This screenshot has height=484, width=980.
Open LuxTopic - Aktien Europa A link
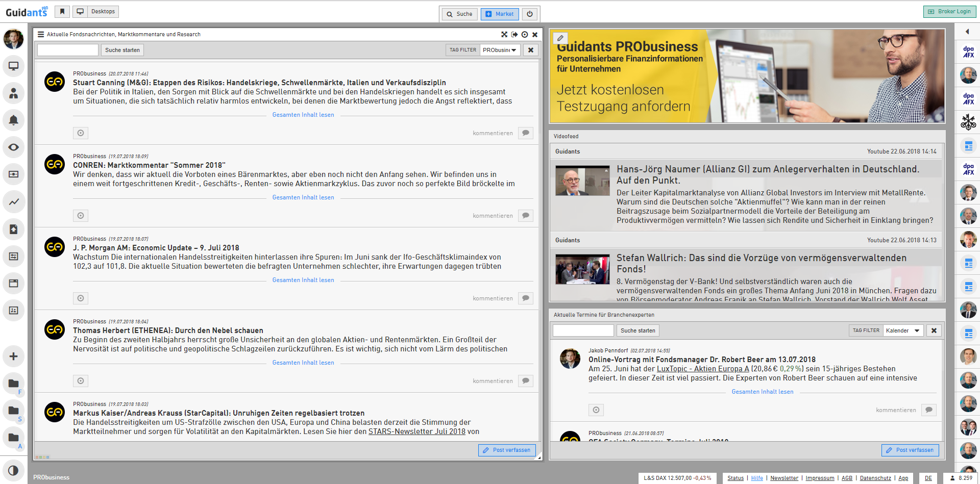click(703, 369)
